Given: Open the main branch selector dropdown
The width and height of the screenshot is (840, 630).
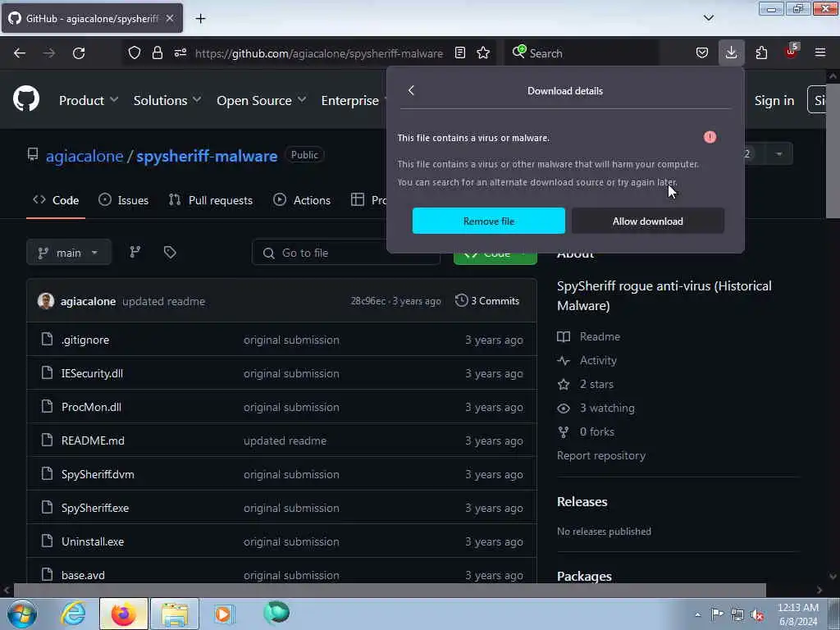Looking at the screenshot, I should click(x=69, y=253).
